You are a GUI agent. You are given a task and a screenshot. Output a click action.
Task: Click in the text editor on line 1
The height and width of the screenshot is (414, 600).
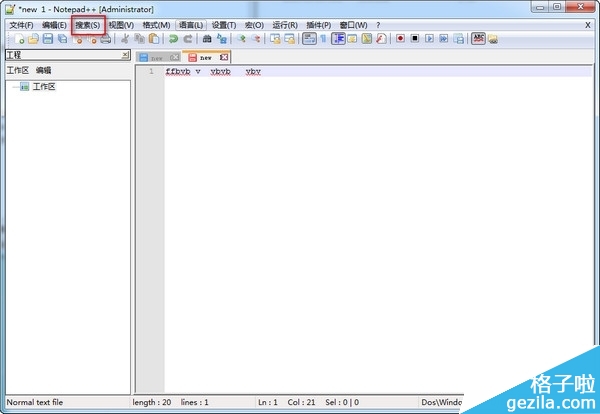coord(350,72)
